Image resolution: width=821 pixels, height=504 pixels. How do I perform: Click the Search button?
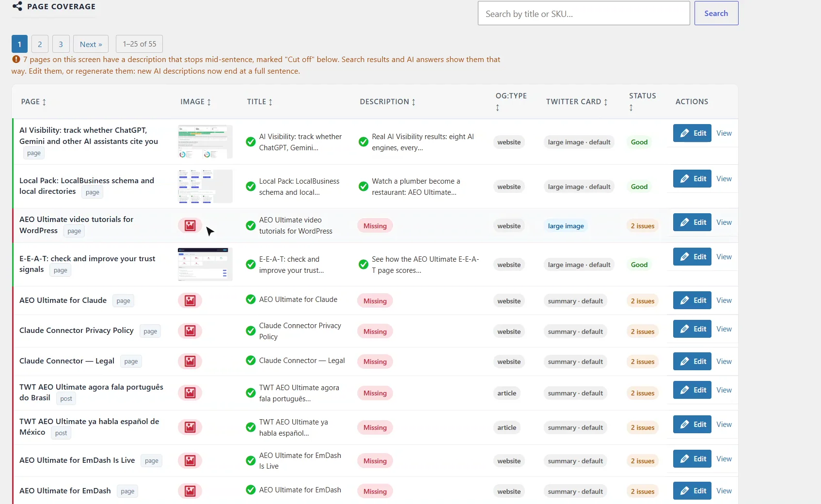pos(716,13)
